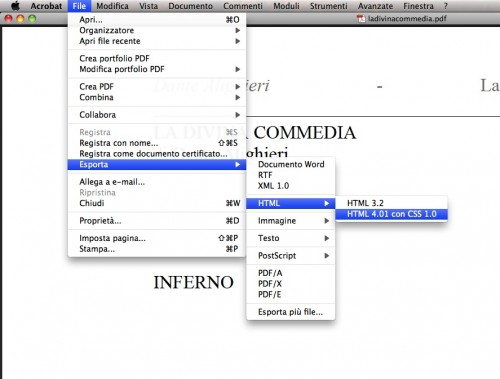
Task: Choose Allega a e-mail...
Action: (x=157, y=182)
